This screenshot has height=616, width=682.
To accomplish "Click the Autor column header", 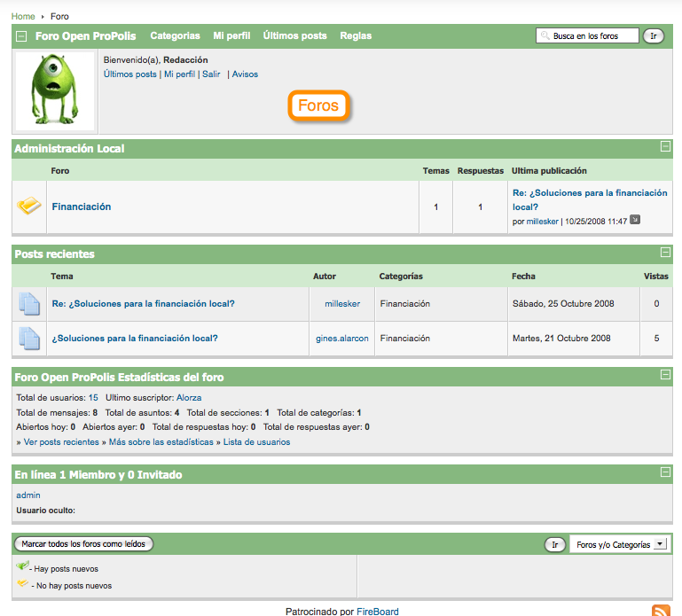I will coord(325,276).
